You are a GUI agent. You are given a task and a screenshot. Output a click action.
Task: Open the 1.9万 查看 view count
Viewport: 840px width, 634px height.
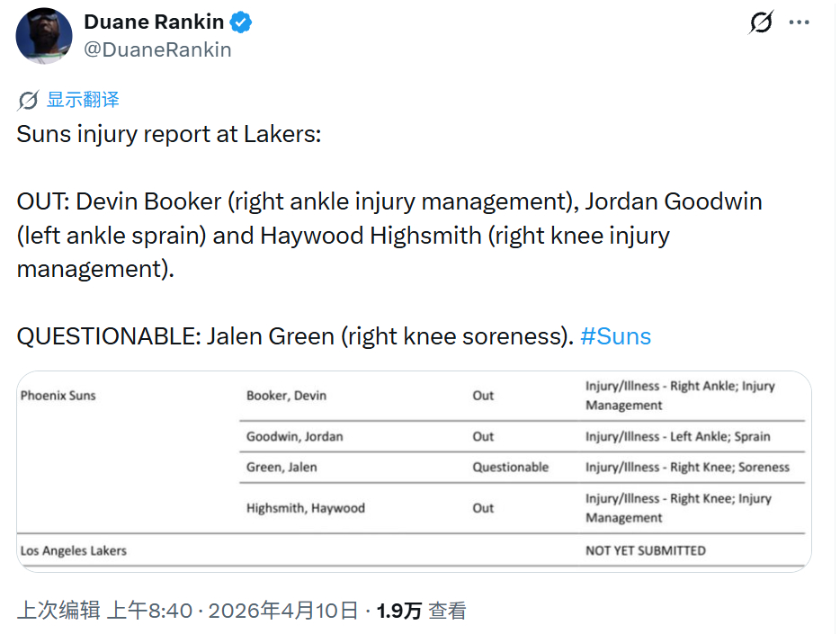tap(421, 611)
